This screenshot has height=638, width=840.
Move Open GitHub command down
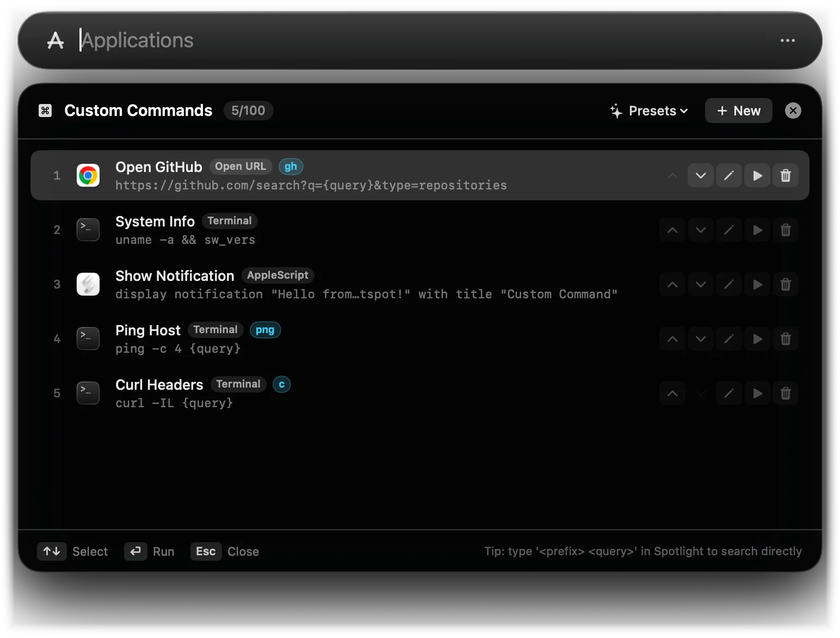pos(701,175)
